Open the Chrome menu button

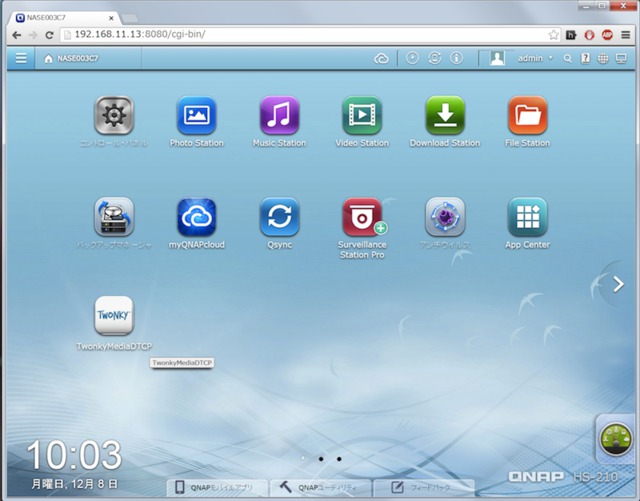pos(625,35)
